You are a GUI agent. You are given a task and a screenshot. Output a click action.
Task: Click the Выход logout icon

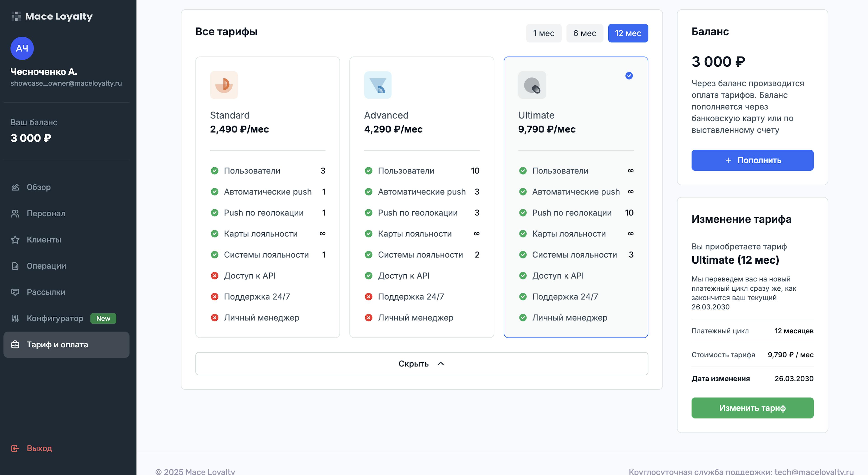point(15,448)
